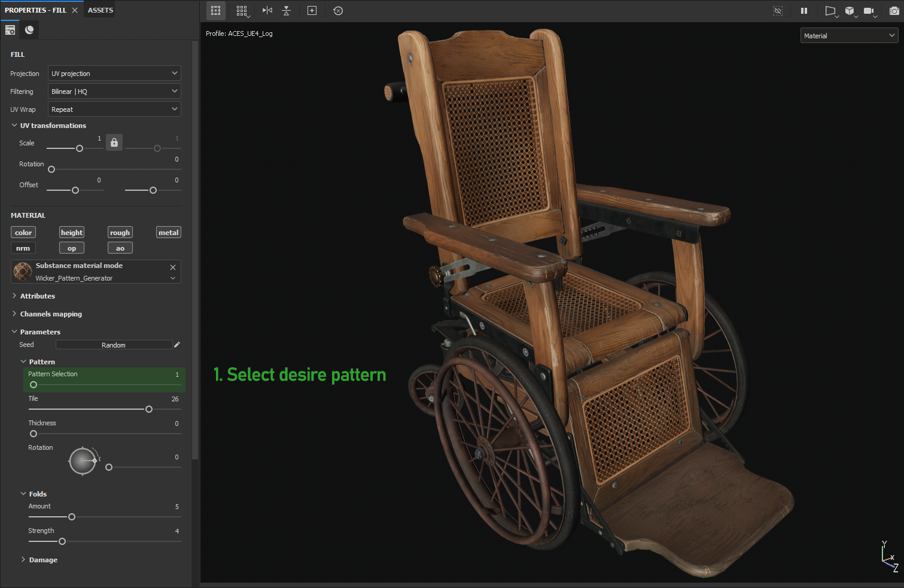904x588 pixels.
Task: Expand the Attributes section
Action: click(14, 296)
